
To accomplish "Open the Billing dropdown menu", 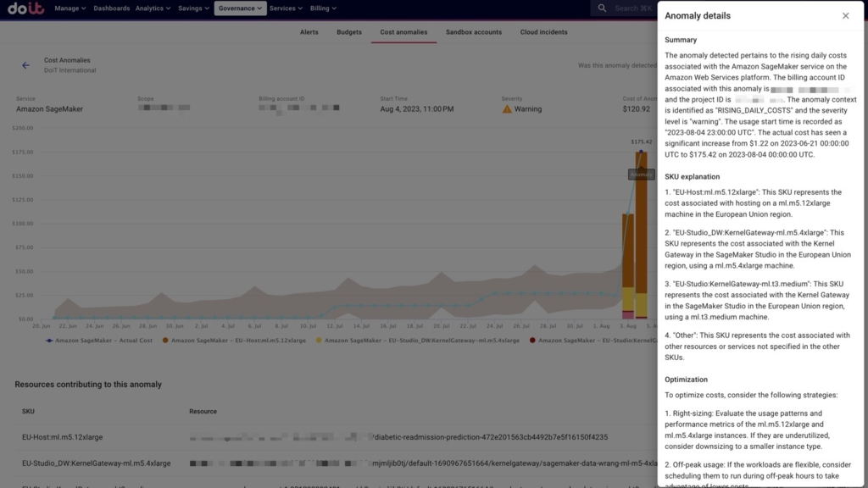I will click(x=323, y=8).
